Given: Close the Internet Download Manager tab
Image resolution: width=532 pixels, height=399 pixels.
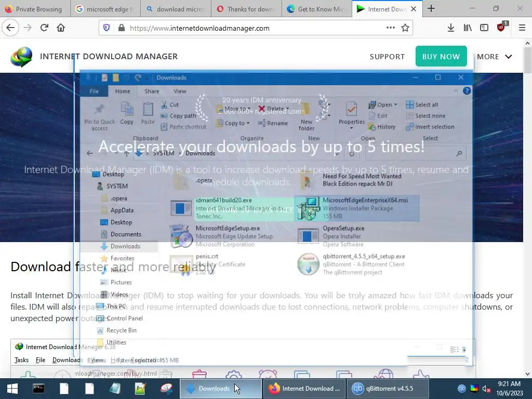Looking at the screenshot, I should click(x=413, y=9).
